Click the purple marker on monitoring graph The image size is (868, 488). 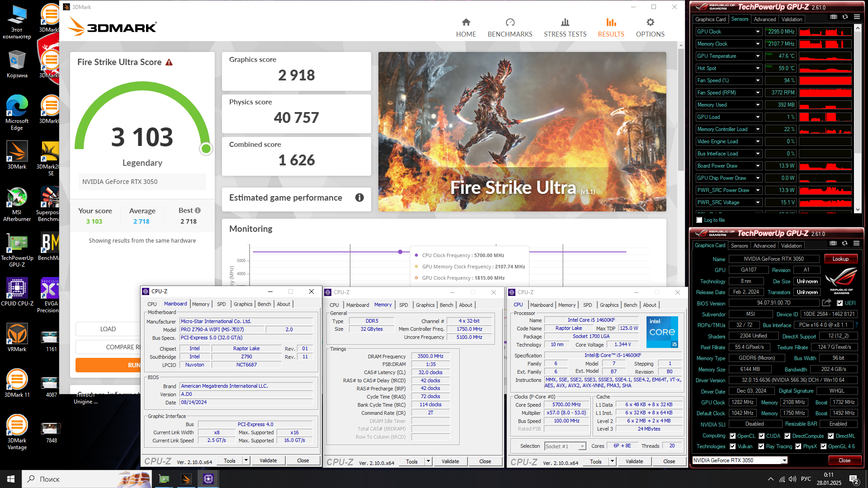[400, 252]
